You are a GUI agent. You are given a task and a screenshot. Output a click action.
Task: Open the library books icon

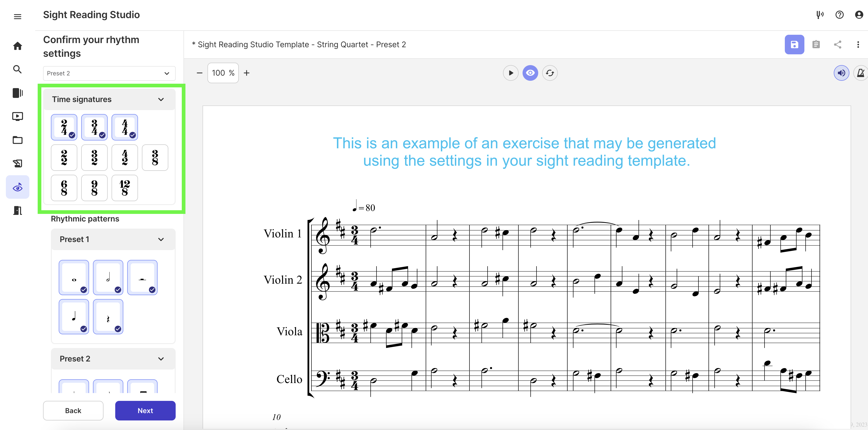(x=18, y=93)
